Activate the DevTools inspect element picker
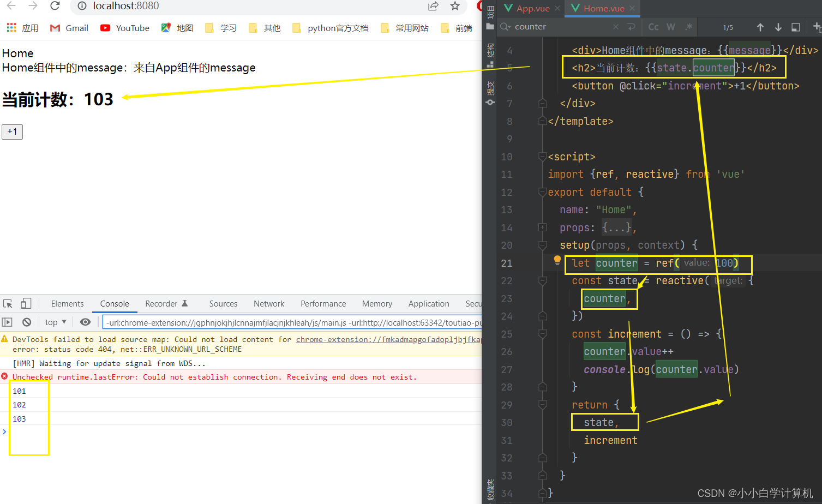This screenshot has height=504, width=822. point(8,304)
